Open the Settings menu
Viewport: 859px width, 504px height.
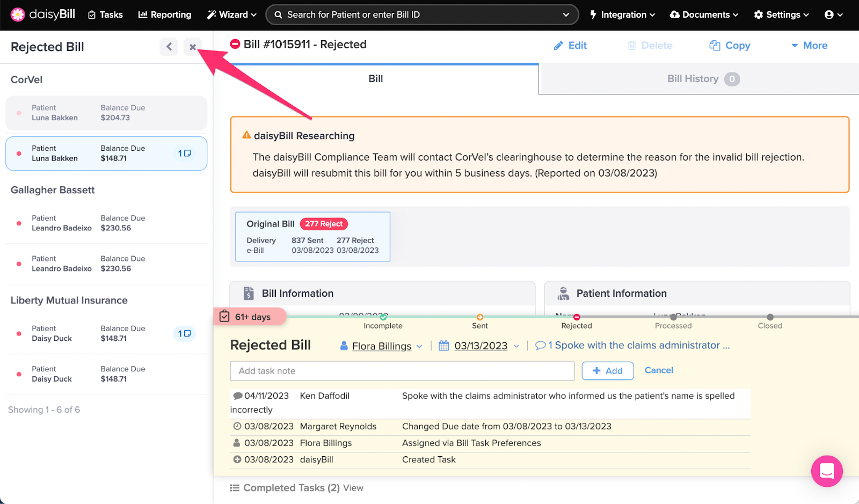pos(781,14)
